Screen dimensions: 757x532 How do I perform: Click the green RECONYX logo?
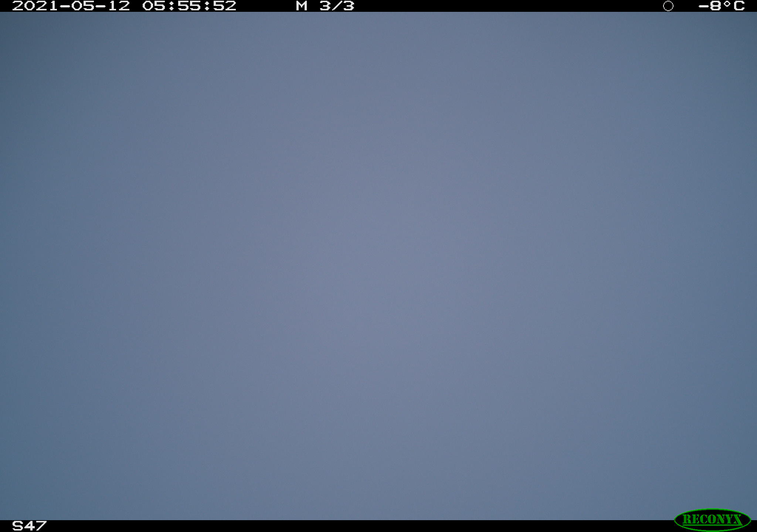click(x=712, y=520)
